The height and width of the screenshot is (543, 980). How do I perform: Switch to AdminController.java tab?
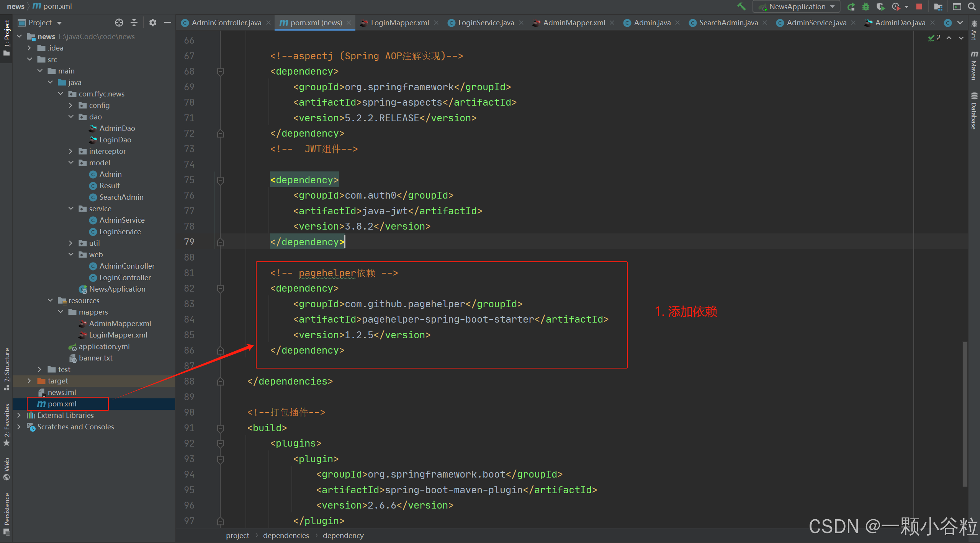[226, 23]
